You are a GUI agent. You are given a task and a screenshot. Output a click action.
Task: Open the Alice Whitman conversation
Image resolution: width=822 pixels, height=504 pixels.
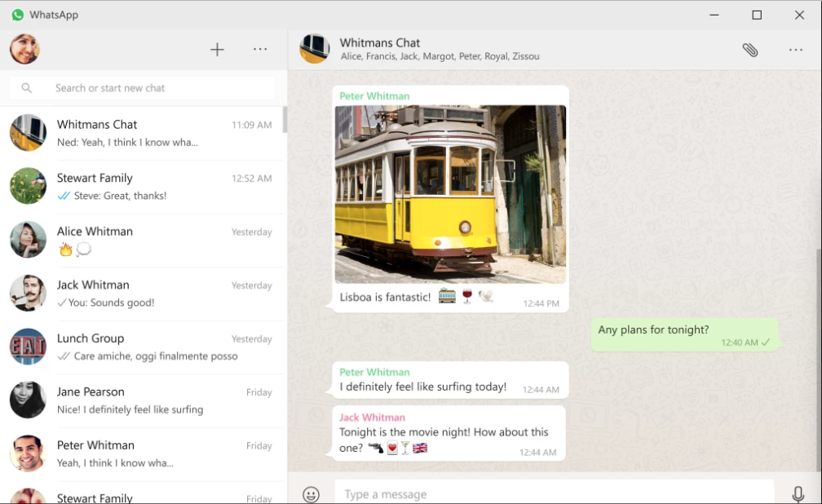point(142,241)
